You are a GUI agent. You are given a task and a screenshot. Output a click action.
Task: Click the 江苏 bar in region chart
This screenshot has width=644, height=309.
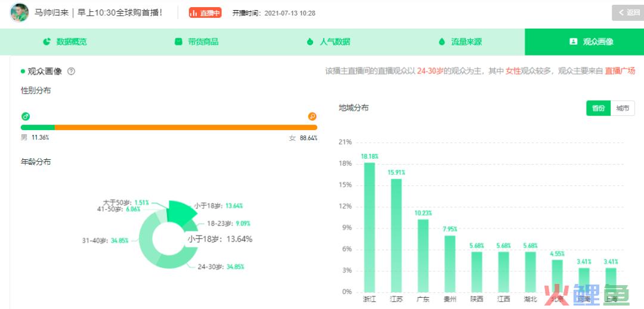(x=397, y=236)
